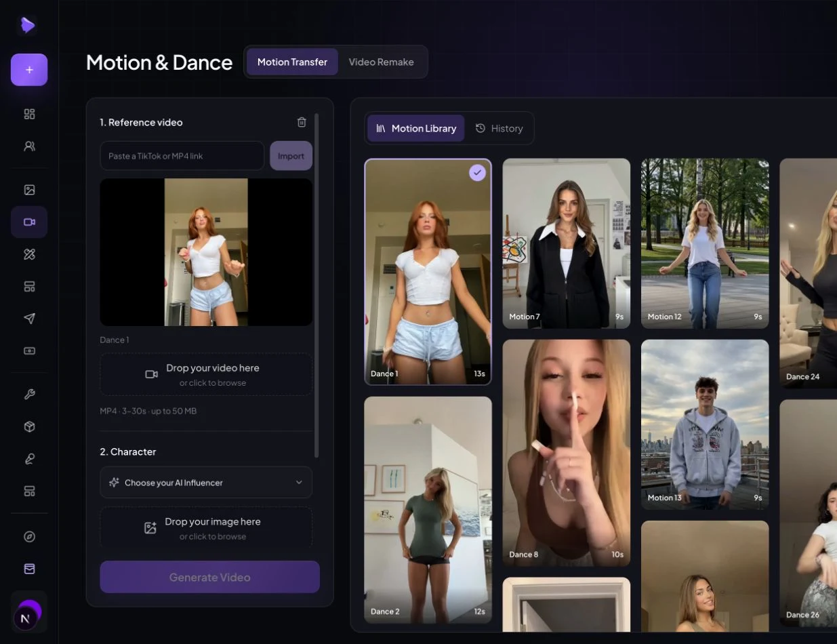
Task: Open the pencil-and-ruler design sidebar icon
Action: point(29,254)
